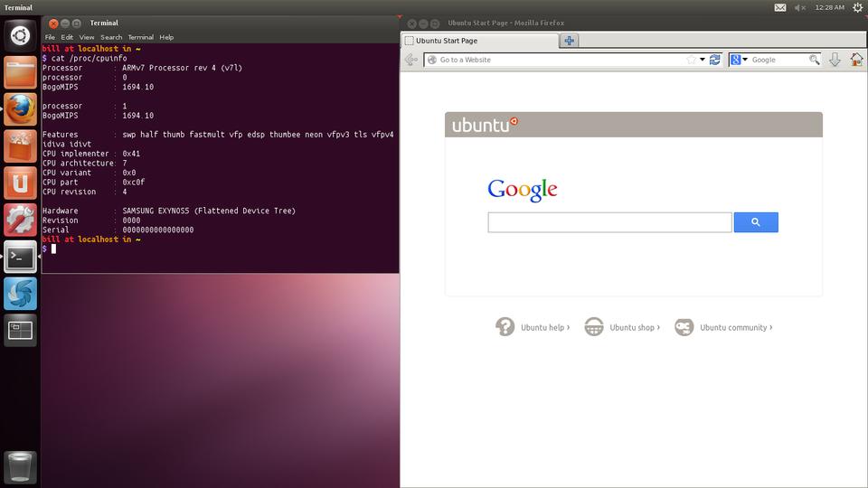
Task: Open a new tab with the plus button
Action: click(569, 41)
